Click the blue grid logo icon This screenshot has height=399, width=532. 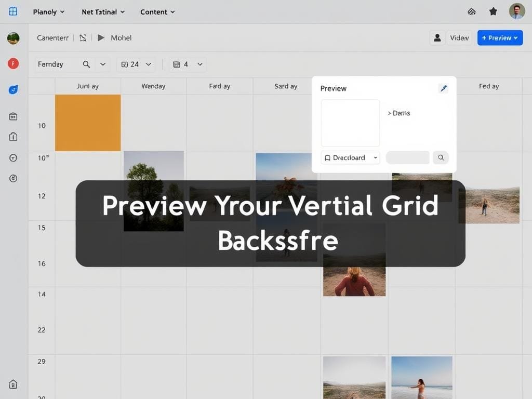(x=13, y=11)
